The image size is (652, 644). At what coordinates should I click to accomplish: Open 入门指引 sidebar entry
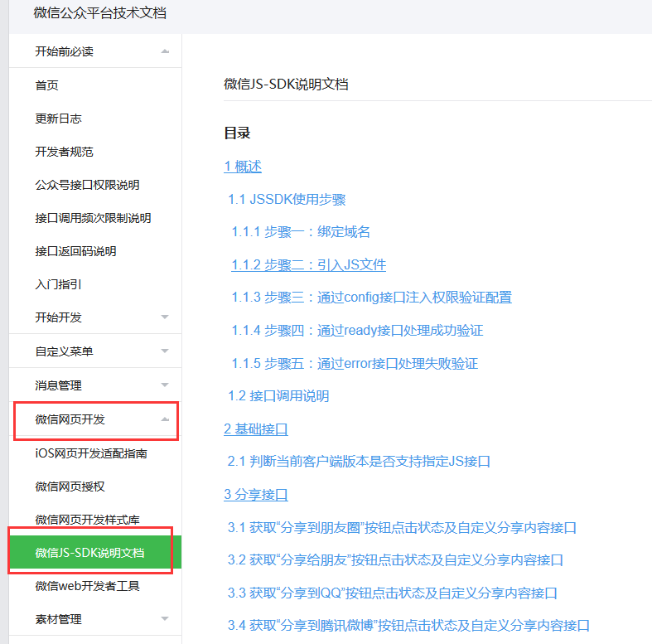pyautogui.click(x=58, y=284)
